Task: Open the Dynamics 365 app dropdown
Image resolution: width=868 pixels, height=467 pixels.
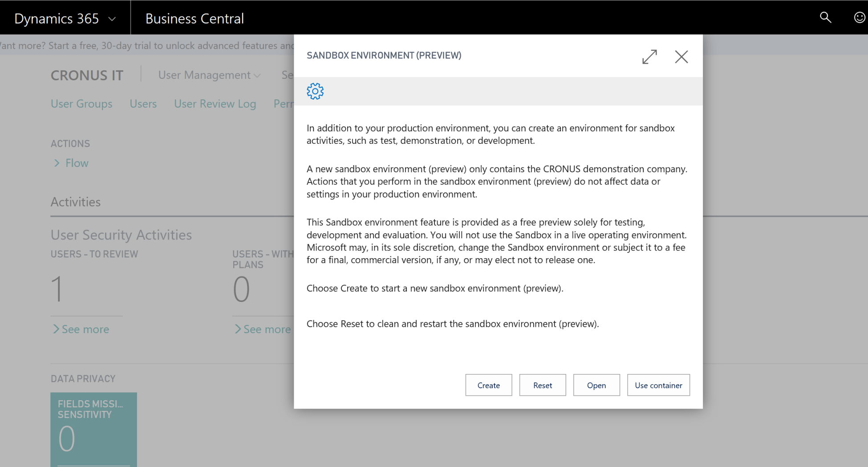Action: (65, 18)
